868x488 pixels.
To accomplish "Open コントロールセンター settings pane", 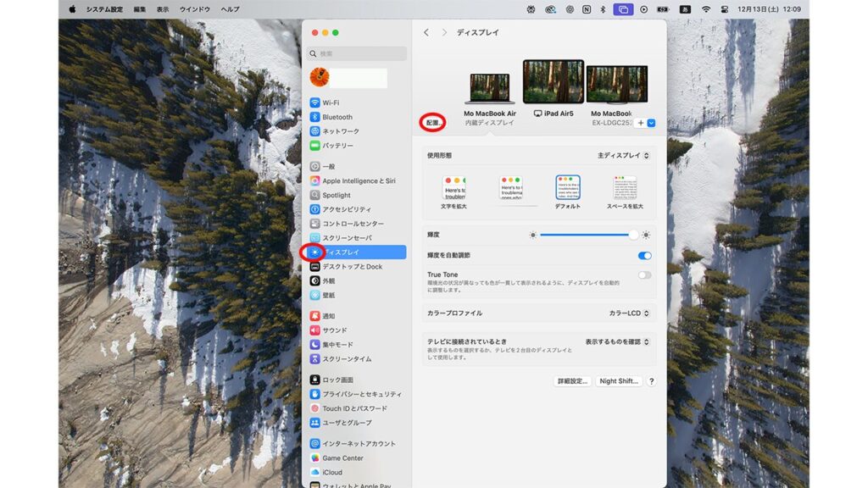I will pos(353,224).
